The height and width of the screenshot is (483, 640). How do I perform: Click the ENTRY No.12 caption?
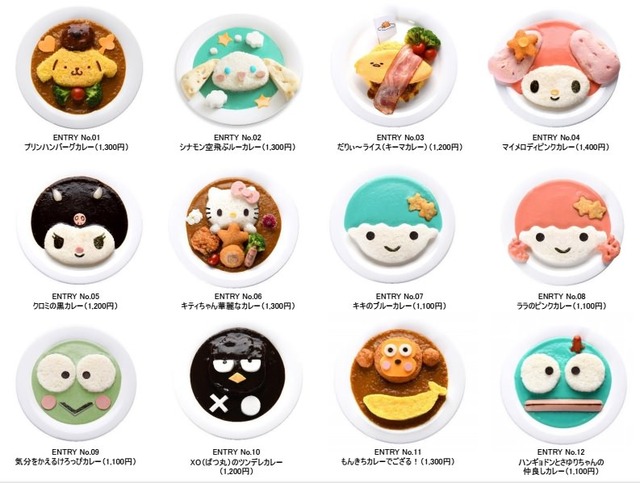(x=561, y=462)
